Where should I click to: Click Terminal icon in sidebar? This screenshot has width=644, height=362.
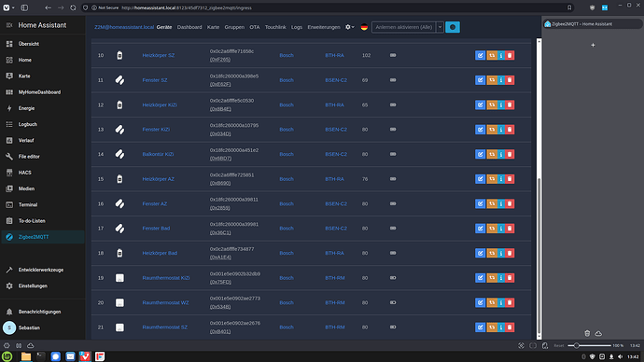9,204
